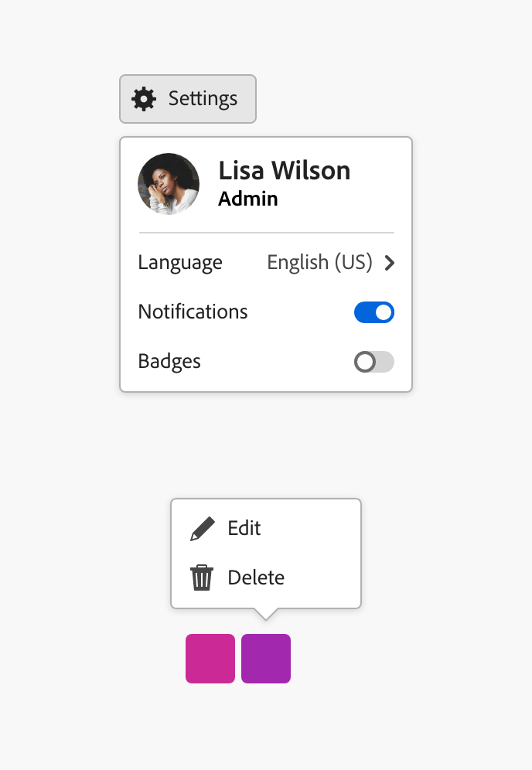This screenshot has width=532, height=770.
Task: Click the pencil Edit icon
Action: coord(201,527)
